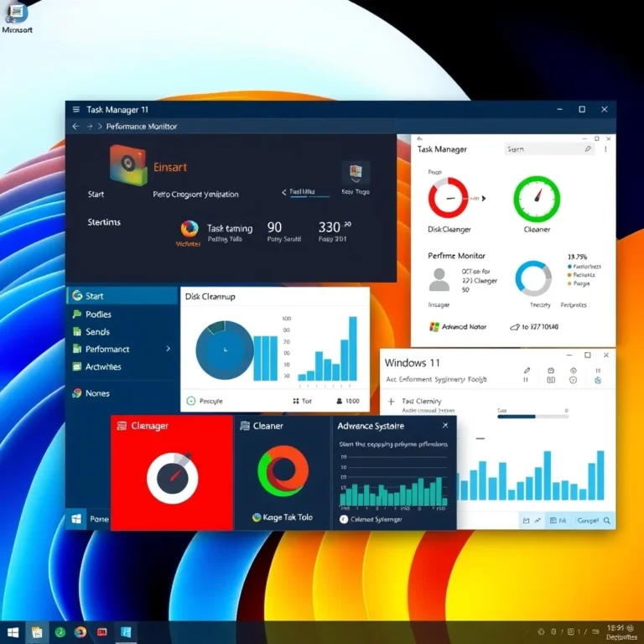644x644 pixels.
Task: Select Start in the left sidebar
Action: pos(94,296)
